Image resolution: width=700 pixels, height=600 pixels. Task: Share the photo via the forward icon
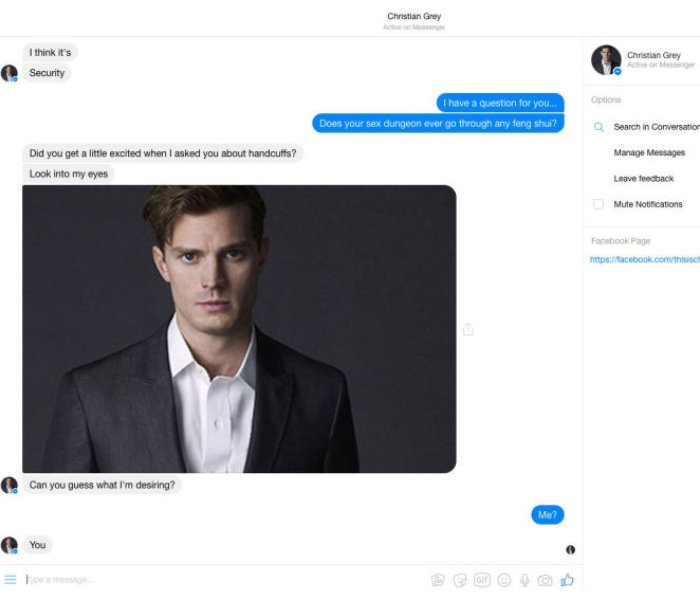468,329
